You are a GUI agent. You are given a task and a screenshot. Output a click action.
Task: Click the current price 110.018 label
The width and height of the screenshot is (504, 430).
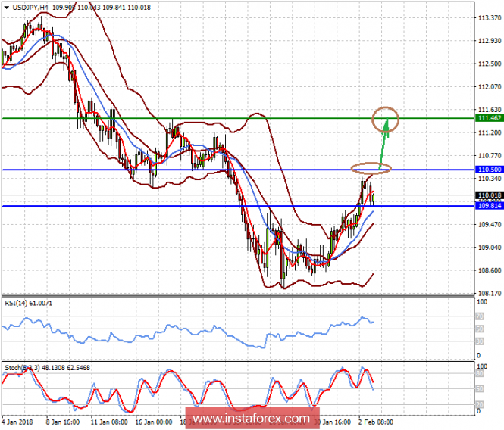pyautogui.click(x=488, y=195)
